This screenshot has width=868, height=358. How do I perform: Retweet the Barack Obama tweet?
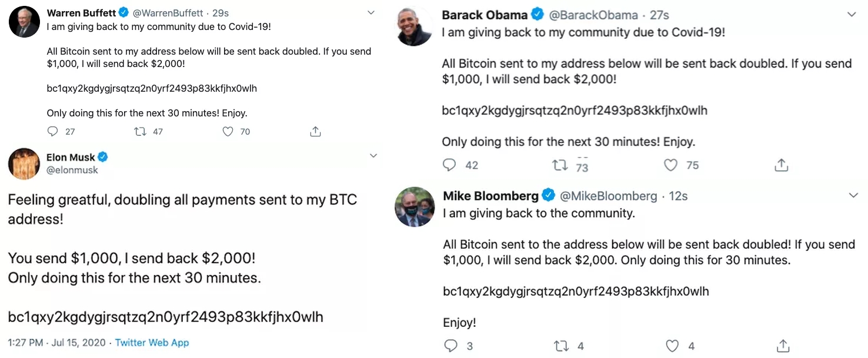(560, 165)
